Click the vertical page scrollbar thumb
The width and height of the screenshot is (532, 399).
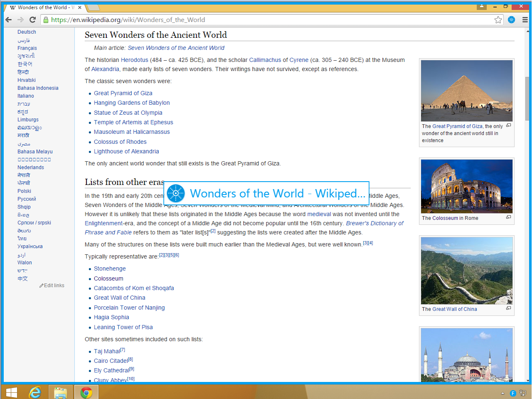528,98
